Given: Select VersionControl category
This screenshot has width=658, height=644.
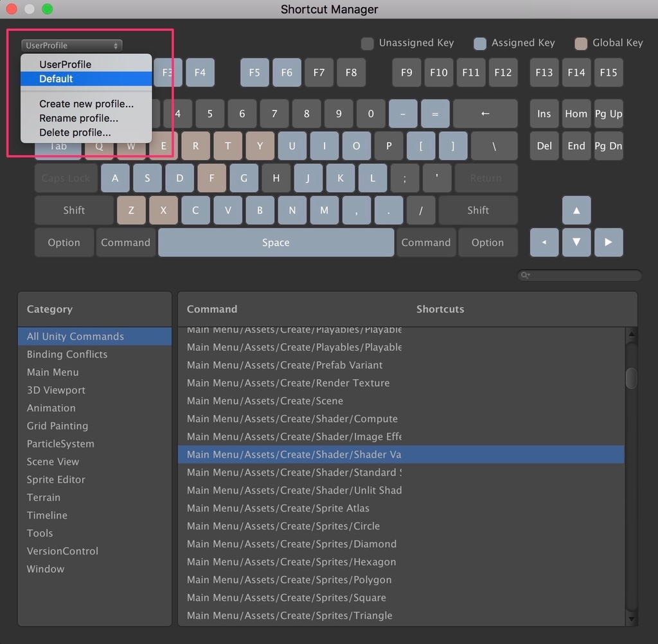Looking at the screenshot, I should [95, 551].
